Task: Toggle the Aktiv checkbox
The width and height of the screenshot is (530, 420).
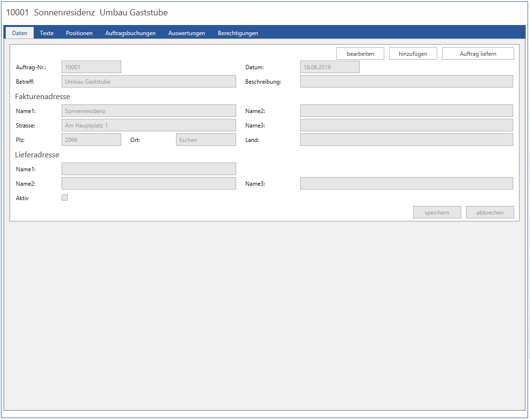Action: 64,197
